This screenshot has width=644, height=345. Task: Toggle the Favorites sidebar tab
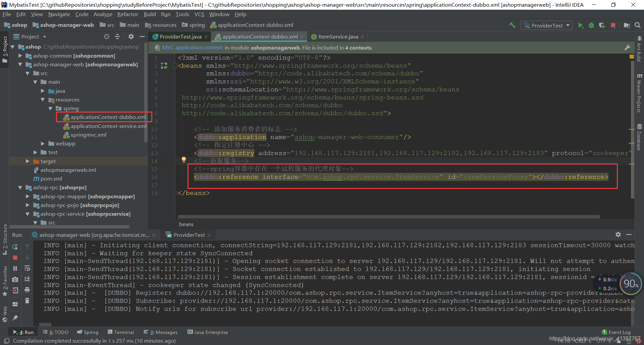(5, 281)
